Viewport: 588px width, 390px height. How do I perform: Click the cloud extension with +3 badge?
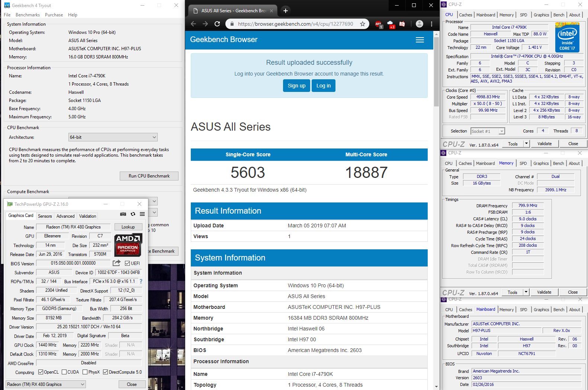391,24
